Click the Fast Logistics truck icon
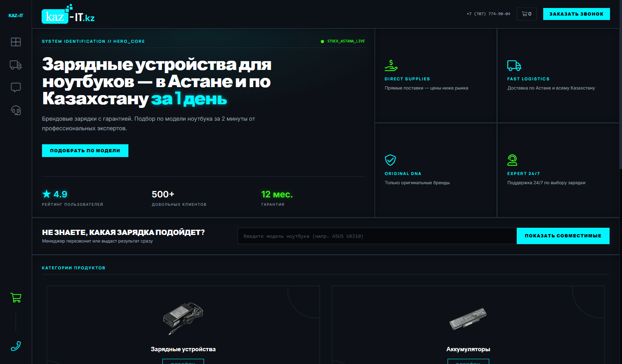 [x=514, y=65]
